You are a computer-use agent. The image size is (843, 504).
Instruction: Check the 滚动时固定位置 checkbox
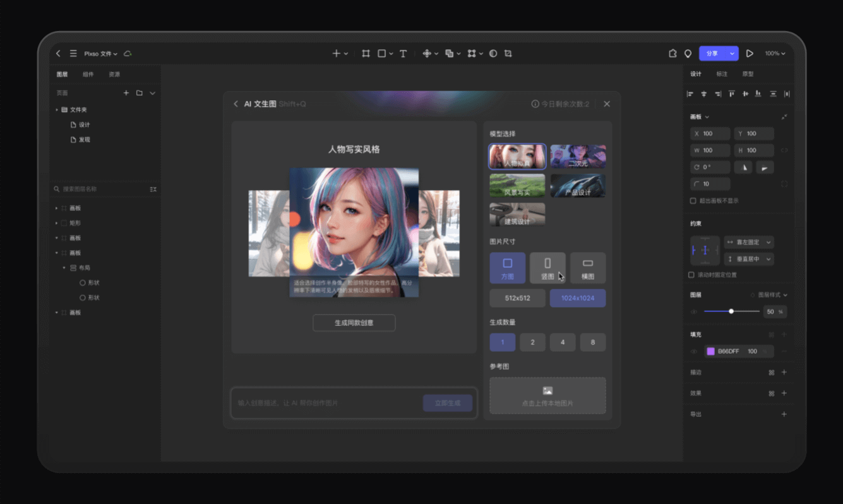(x=691, y=275)
